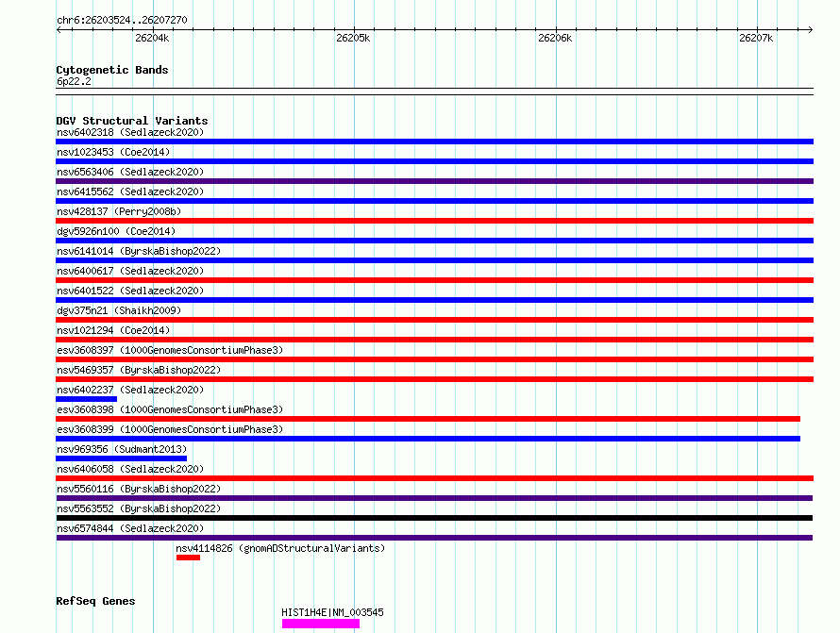Click the dgv375n21 (Shaikh2009) label
Screen dimensions: 840x633
pos(119,310)
